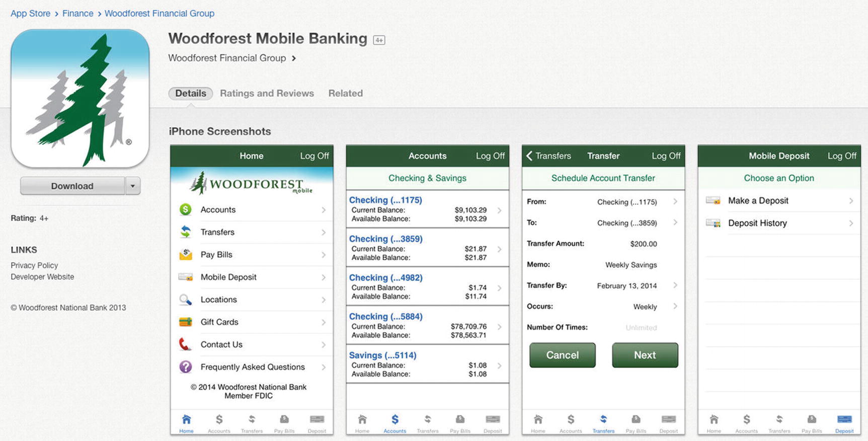Open the To account chevron
Screen dimensions: 868x441
tap(675, 223)
